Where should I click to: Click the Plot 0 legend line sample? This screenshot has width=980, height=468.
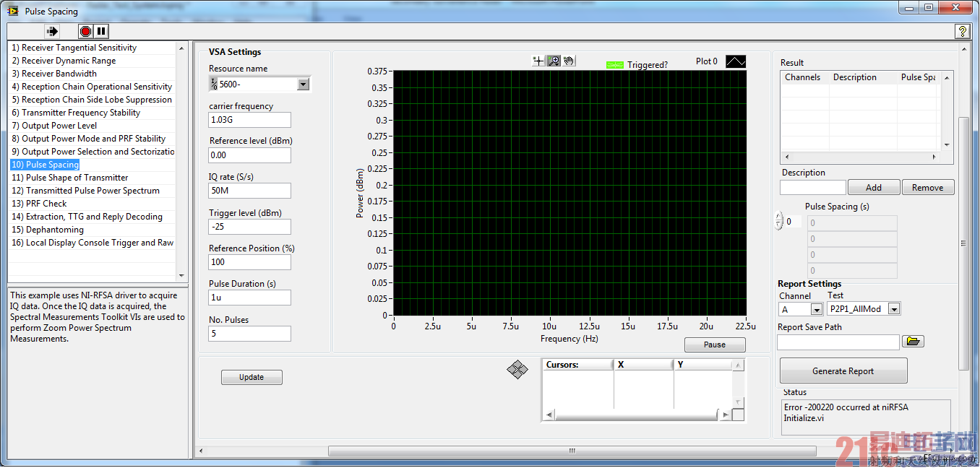(x=736, y=62)
